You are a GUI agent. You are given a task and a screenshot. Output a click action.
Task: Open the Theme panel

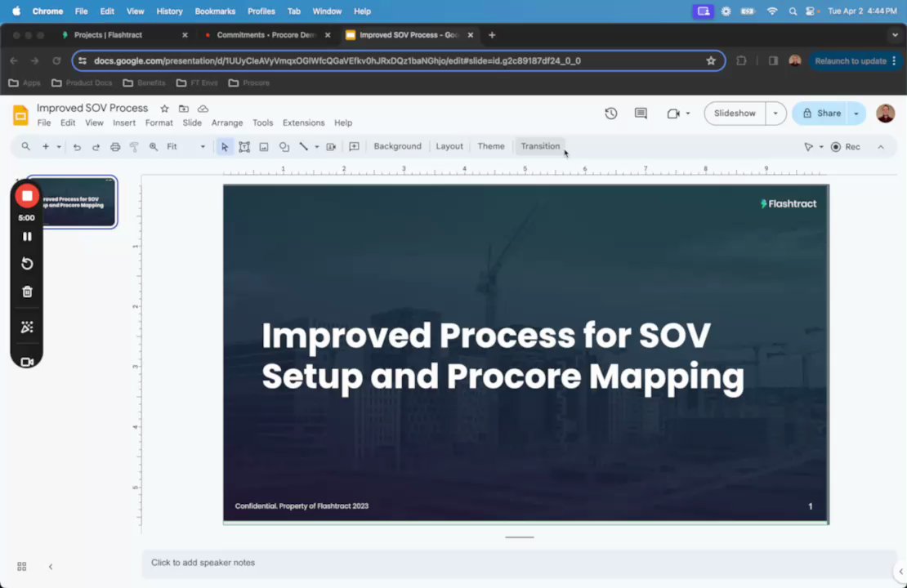[x=491, y=146]
